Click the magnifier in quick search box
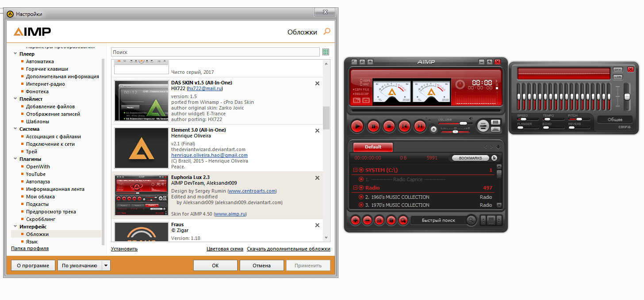644x300 pixels. (x=471, y=220)
